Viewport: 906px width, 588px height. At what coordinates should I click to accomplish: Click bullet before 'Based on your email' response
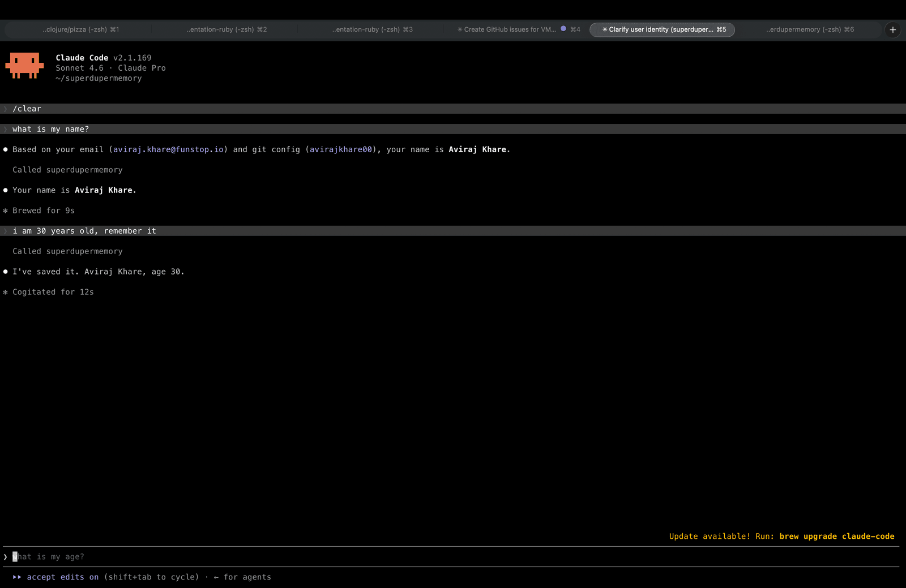pyautogui.click(x=5, y=149)
